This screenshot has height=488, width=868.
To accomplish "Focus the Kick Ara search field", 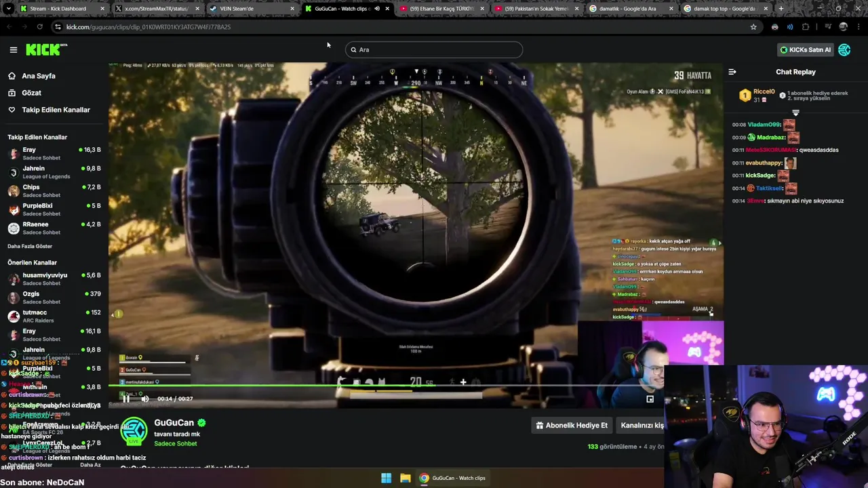I will [x=434, y=49].
